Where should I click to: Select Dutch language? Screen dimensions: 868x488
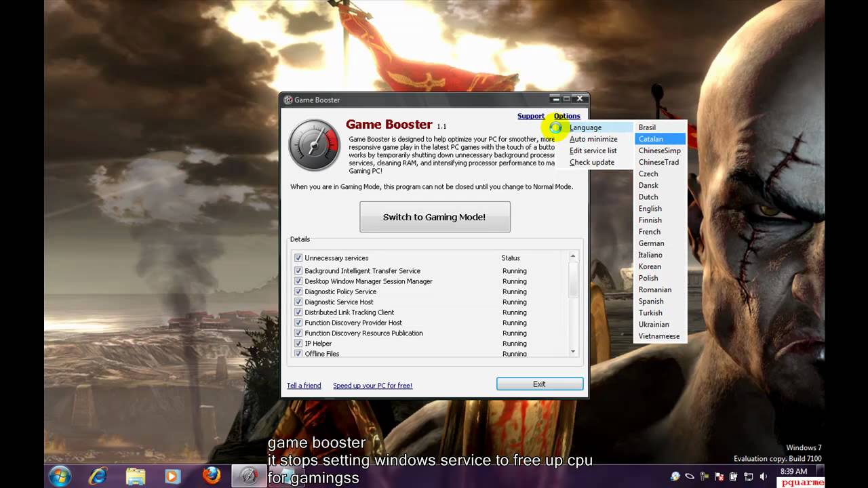click(660, 197)
